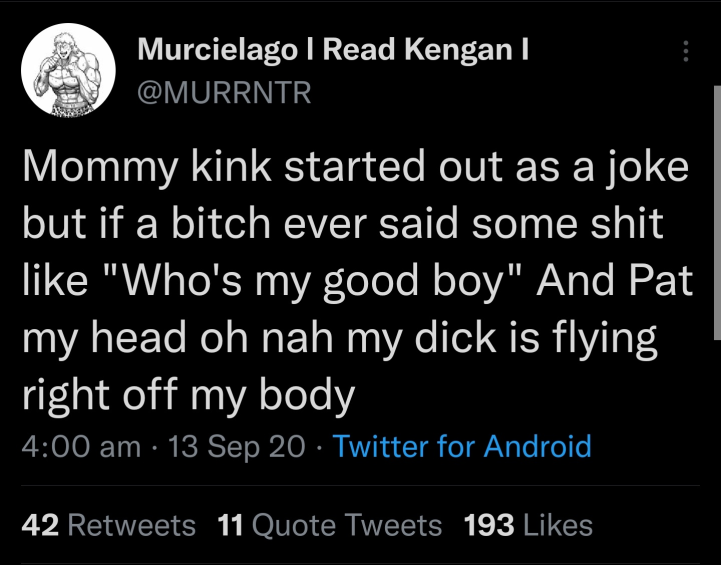The height and width of the screenshot is (565, 721).
Task: Click the last tweet line "right off my body"
Action: [x=188, y=396]
